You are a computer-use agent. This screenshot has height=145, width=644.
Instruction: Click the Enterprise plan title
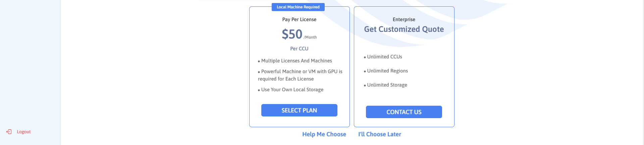pos(404,19)
